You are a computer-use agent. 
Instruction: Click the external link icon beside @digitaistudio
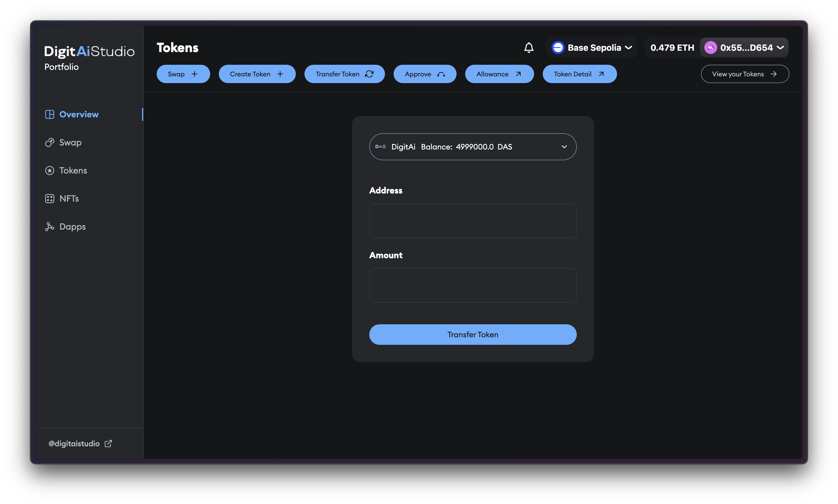click(x=108, y=444)
